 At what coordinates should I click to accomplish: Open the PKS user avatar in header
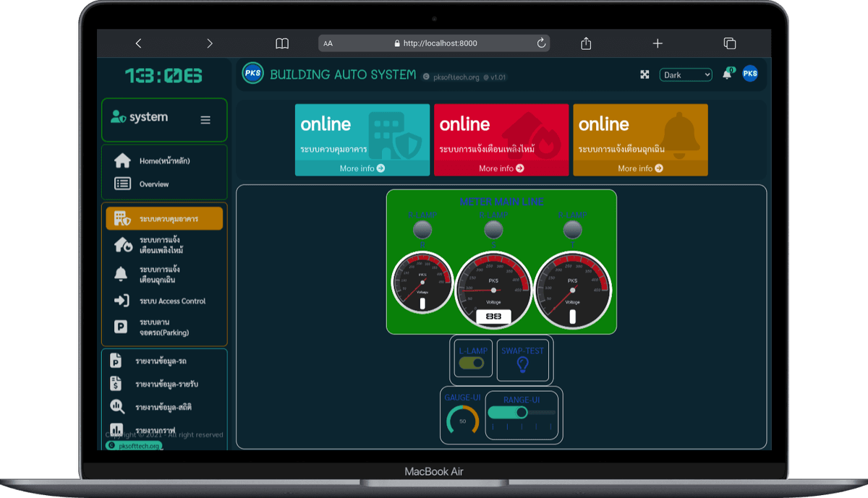point(750,74)
